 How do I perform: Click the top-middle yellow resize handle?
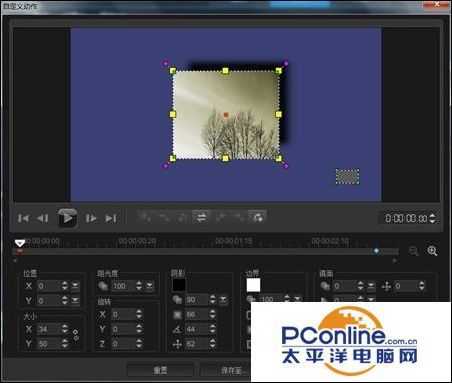[x=226, y=71]
